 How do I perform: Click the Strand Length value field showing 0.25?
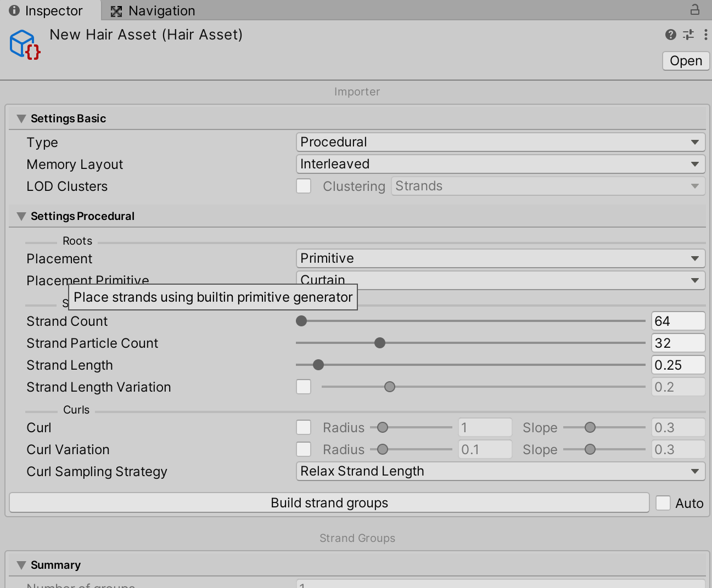pos(678,365)
